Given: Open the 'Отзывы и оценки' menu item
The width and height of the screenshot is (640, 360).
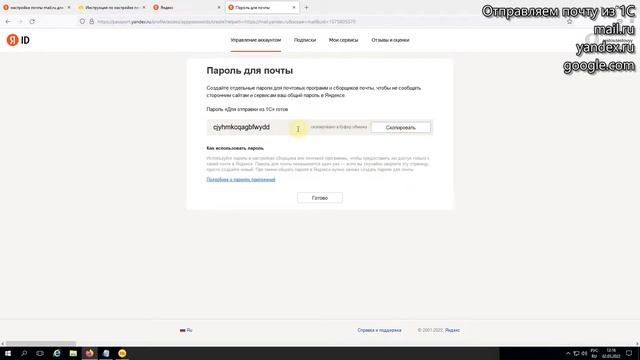Looking at the screenshot, I should [x=390, y=40].
